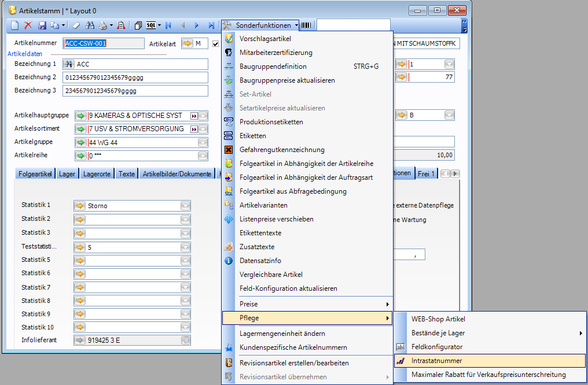The image size is (588, 385).
Task: Click the save diskette icon
Action: (x=42, y=25)
